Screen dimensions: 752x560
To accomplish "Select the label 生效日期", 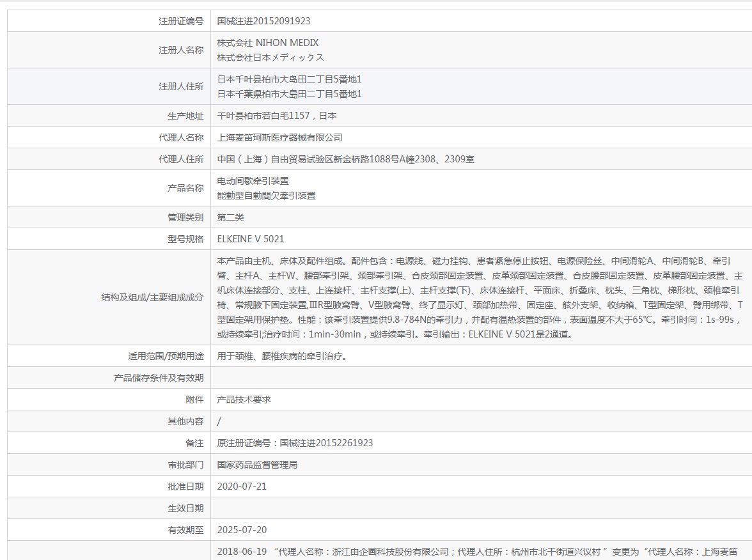I will tap(185, 508).
